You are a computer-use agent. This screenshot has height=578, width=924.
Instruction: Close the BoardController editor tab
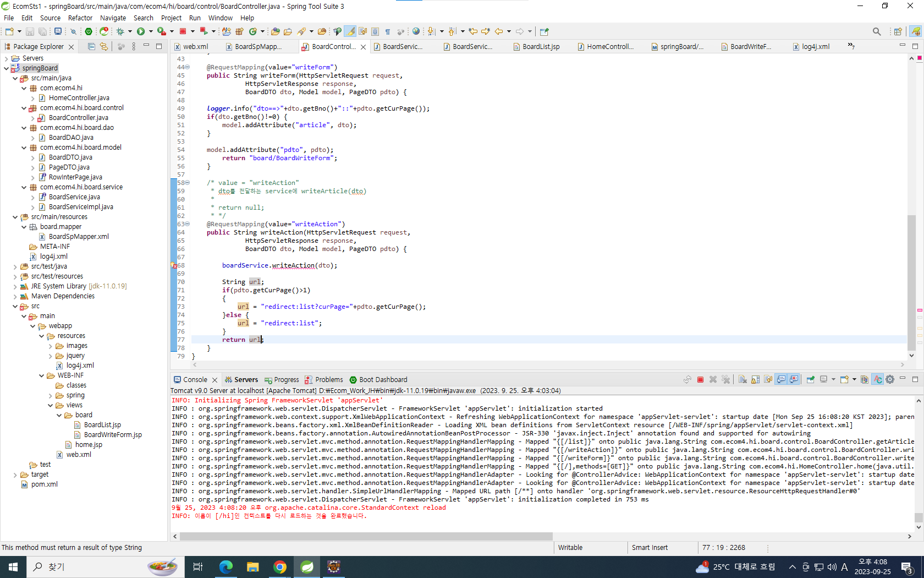pos(363,47)
